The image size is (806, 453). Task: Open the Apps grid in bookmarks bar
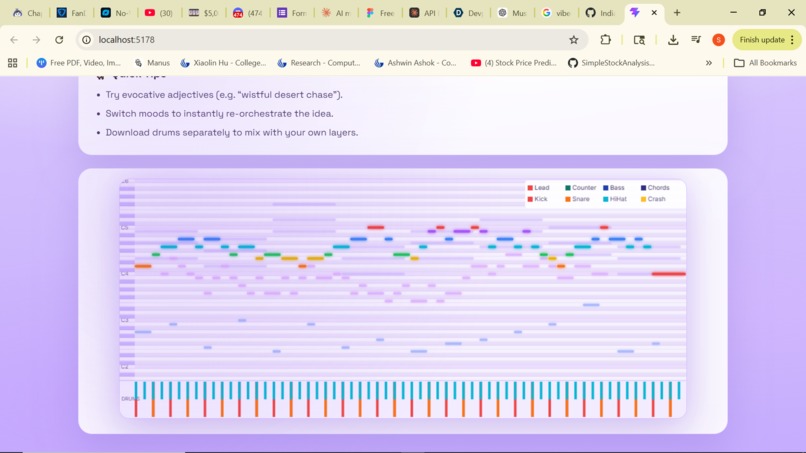point(13,63)
